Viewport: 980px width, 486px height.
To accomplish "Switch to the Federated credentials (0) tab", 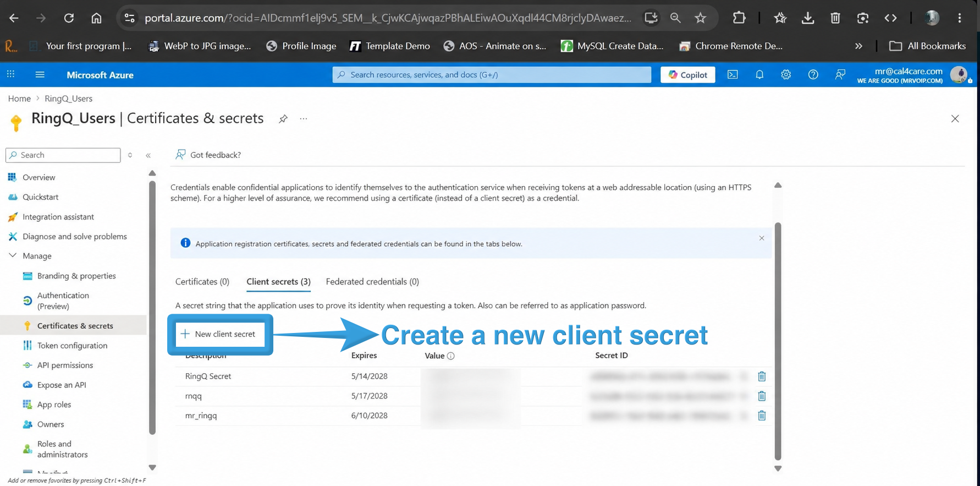I will (372, 281).
